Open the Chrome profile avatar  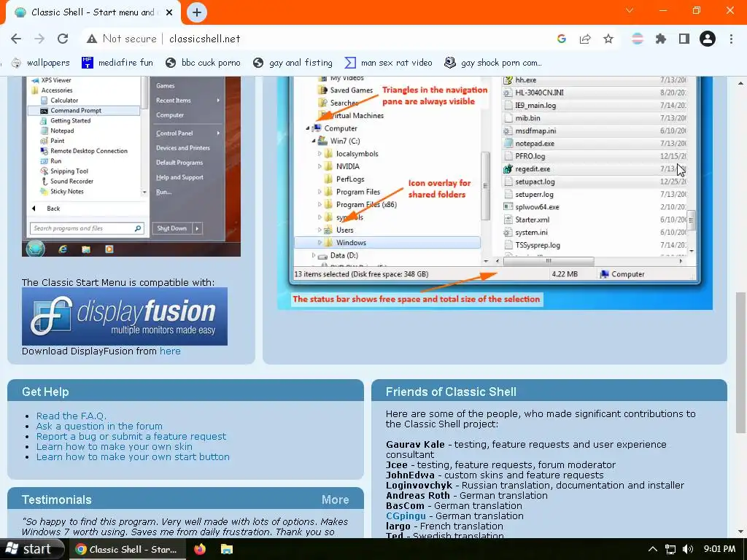coord(708,39)
